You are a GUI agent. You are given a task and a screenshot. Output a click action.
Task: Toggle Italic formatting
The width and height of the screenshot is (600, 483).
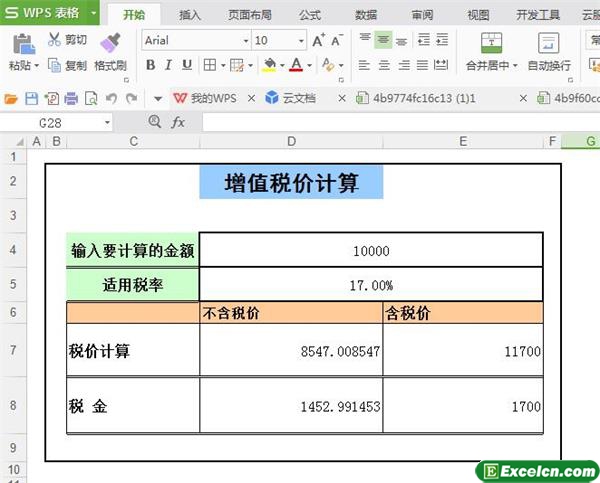pos(168,65)
